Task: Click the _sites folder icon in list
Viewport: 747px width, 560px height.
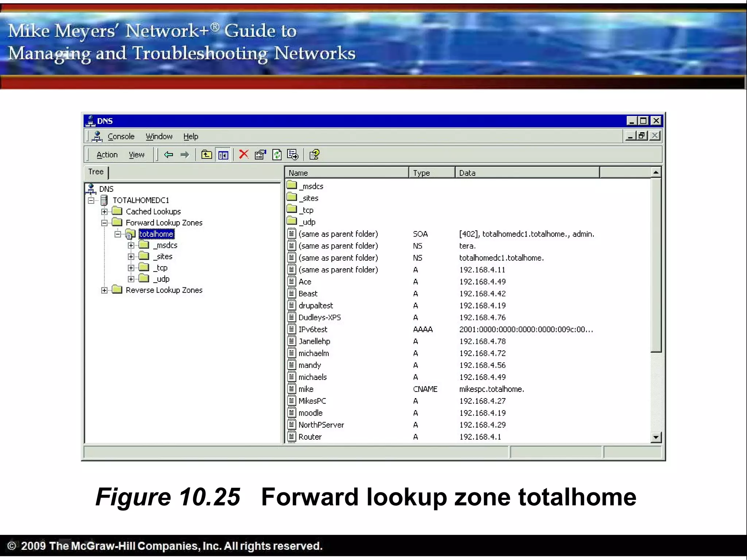Action: click(x=292, y=198)
